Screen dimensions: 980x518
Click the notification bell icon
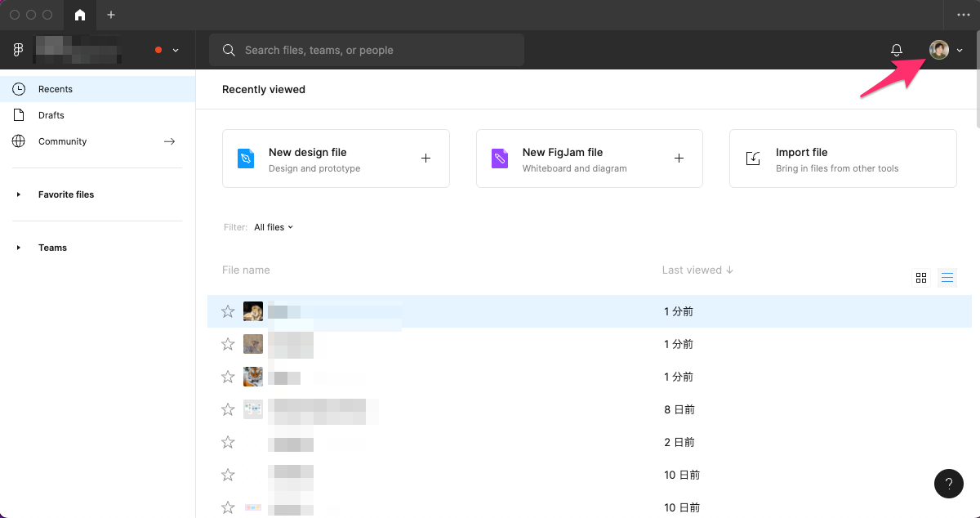(x=896, y=51)
